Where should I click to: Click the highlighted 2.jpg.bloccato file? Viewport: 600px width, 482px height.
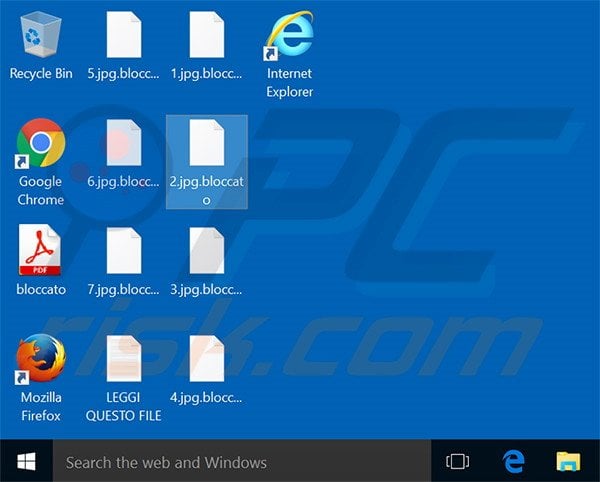click(x=206, y=144)
